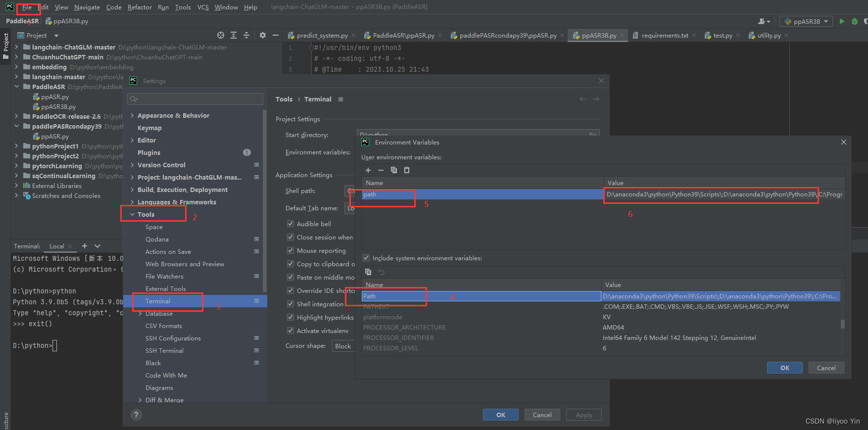Collapse all in Project panel
This screenshot has height=430, width=868.
(246, 35)
